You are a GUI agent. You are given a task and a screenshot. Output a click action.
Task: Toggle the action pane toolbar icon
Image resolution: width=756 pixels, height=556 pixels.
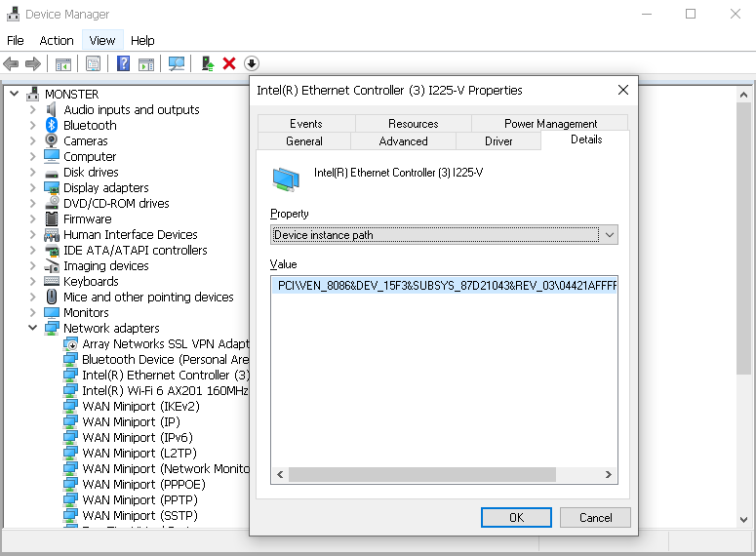coord(146,63)
